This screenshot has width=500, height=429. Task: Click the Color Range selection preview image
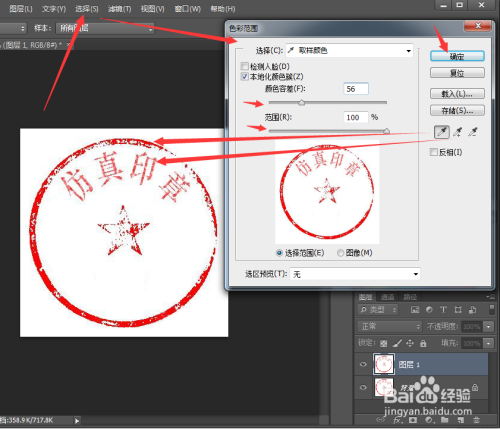click(x=327, y=192)
